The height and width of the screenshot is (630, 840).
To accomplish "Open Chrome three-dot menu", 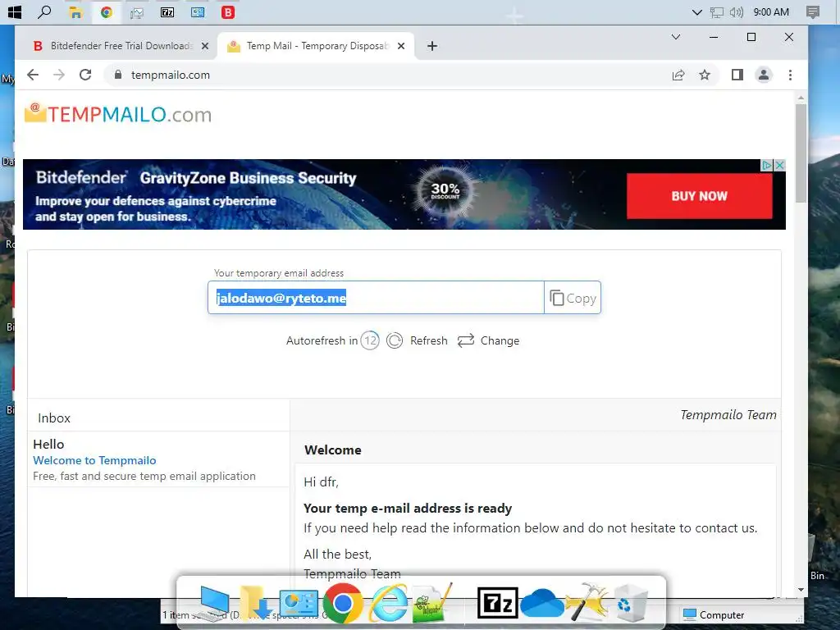I will (790, 75).
